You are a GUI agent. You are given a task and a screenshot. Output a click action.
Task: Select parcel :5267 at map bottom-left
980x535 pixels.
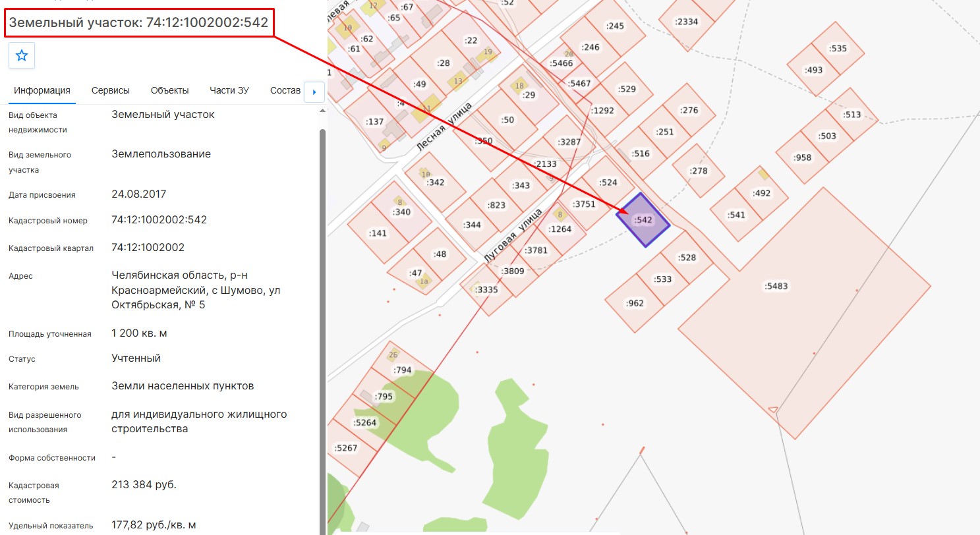click(346, 448)
